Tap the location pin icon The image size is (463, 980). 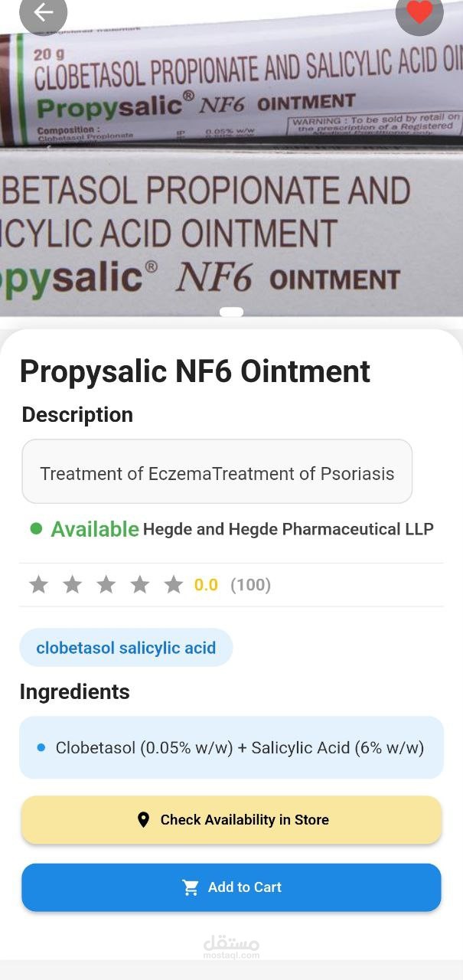(x=143, y=820)
